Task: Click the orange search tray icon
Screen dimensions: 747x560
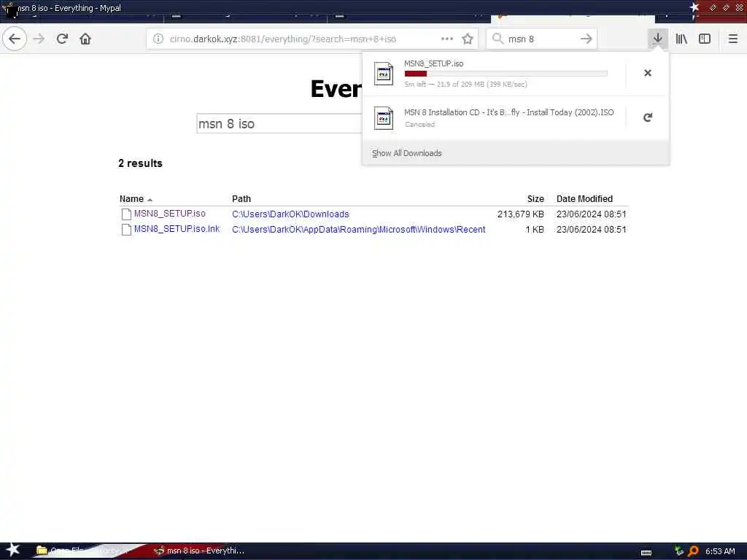Action: (x=693, y=551)
